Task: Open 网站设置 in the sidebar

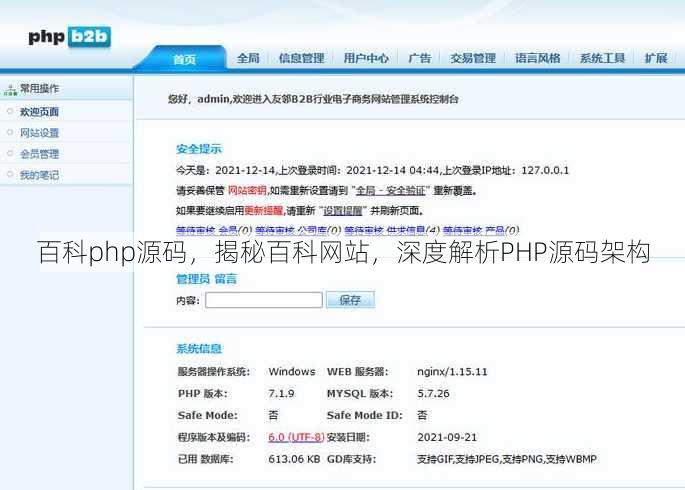Action: (39, 133)
